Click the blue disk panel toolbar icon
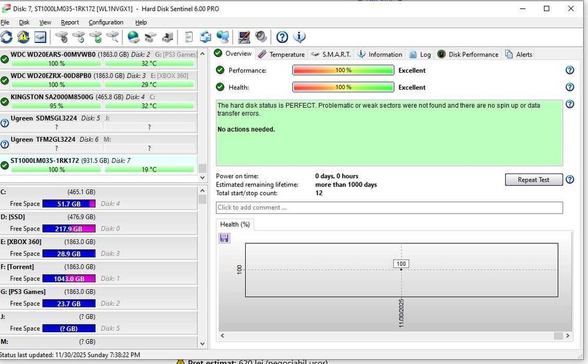Screen dimensions: 588x364 point(40,37)
